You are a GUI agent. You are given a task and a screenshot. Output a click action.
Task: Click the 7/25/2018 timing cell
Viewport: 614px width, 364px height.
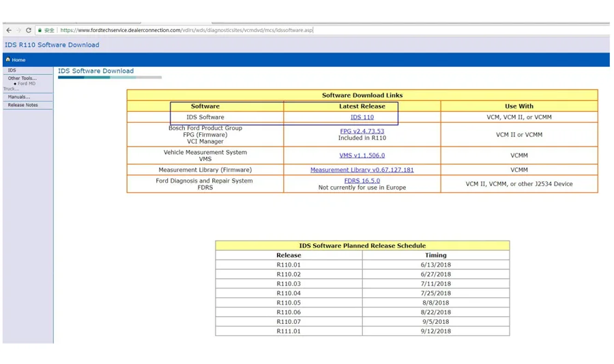(436, 293)
